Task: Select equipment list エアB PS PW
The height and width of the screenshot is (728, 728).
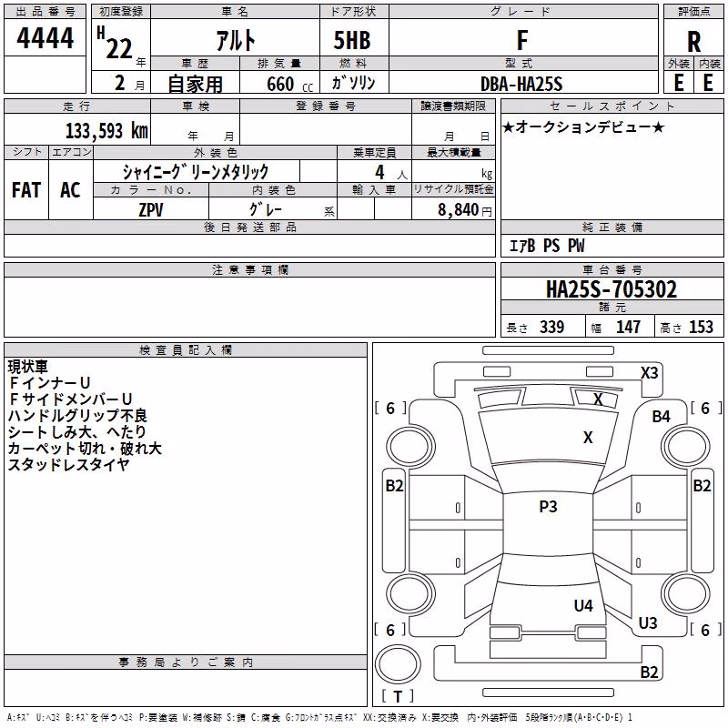Action: click(x=547, y=246)
